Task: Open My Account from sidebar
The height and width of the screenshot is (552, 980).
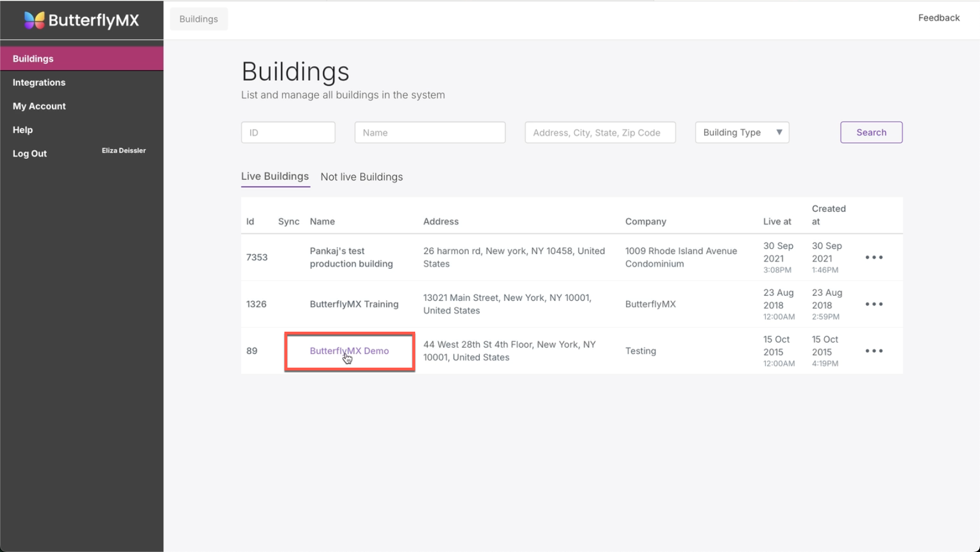Action: pos(39,106)
